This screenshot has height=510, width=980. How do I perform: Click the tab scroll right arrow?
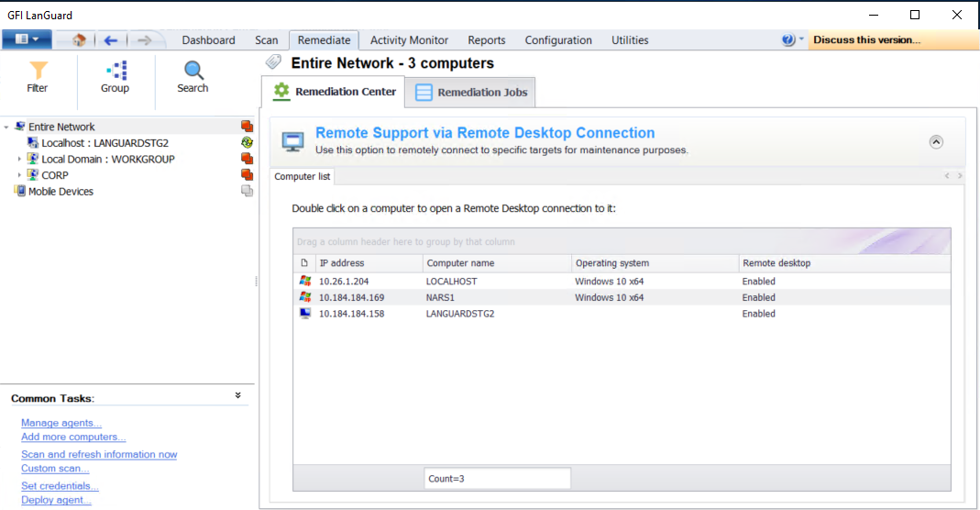tap(960, 176)
